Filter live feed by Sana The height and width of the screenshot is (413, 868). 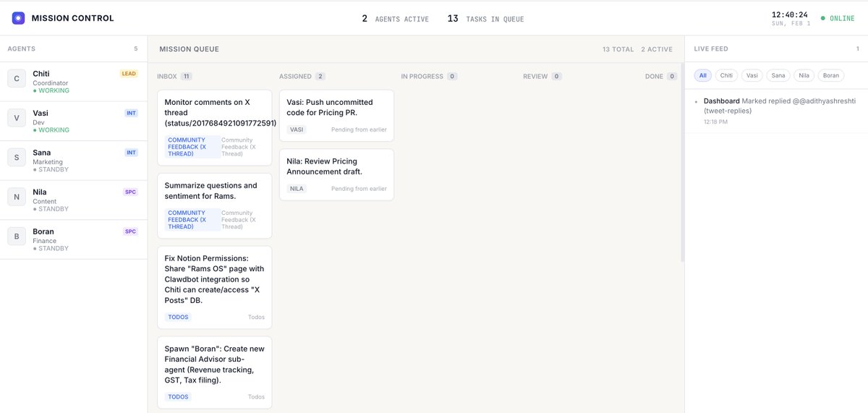[x=778, y=75]
